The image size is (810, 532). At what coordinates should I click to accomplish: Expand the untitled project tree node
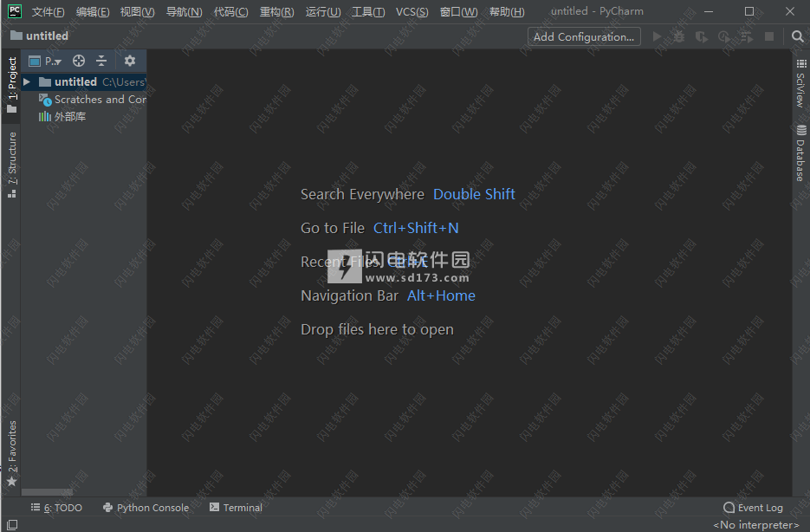coord(27,81)
